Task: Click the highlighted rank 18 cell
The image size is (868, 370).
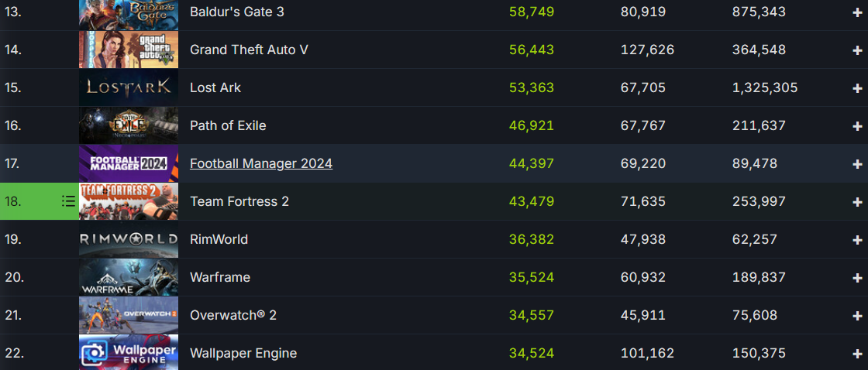Action: [x=23, y=201]
